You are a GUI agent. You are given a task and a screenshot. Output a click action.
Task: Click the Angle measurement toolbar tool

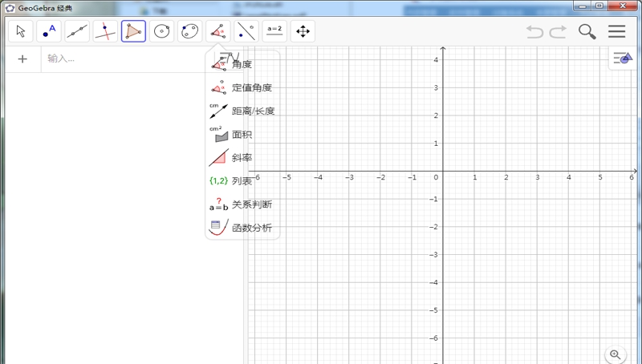(x=218, y=31)
